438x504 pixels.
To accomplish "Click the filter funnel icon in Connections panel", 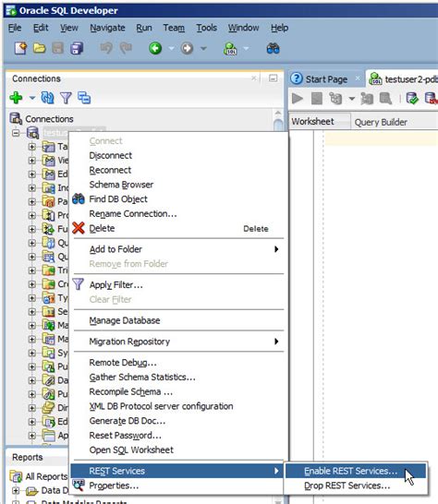I will coord(66,98).
